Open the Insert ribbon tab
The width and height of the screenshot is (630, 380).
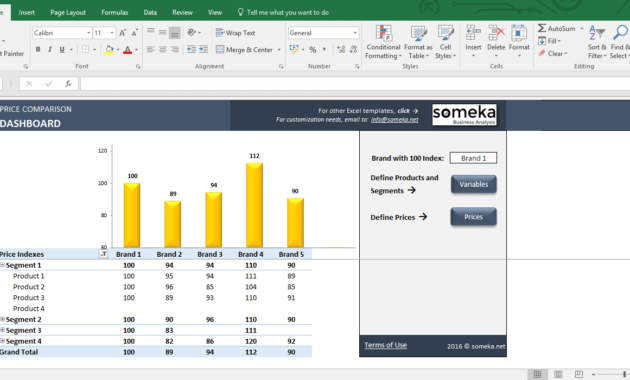click(27, 12)
